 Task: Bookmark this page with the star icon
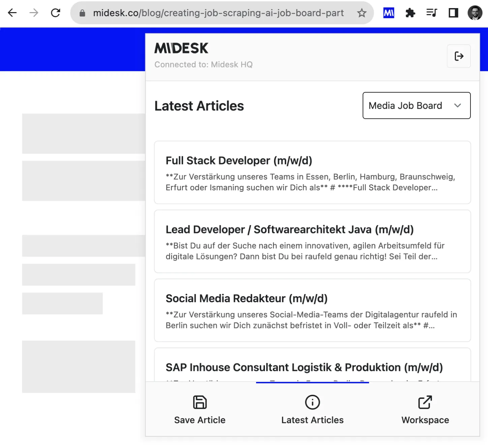pyautogui.click(x=362, y=13)
